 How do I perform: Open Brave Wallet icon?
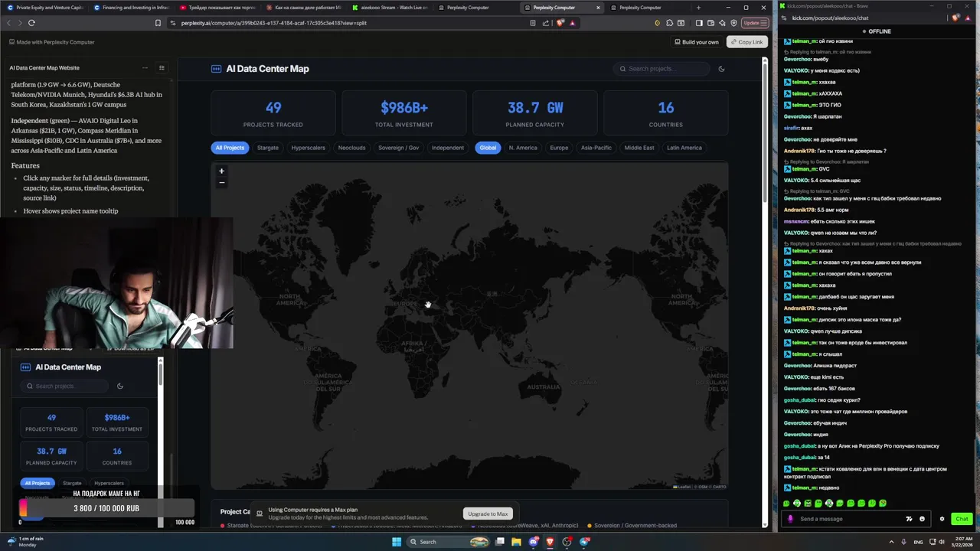710,23
